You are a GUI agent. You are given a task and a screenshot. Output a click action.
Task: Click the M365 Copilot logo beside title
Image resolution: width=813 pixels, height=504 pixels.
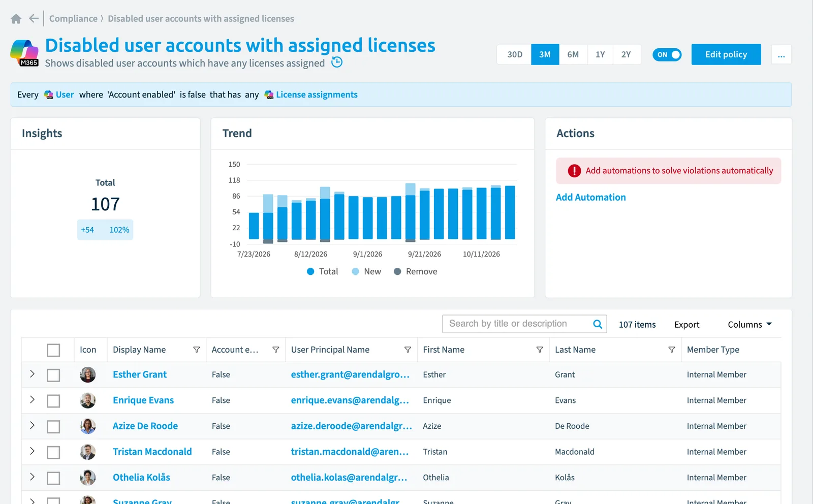click(x=24, y=53)
